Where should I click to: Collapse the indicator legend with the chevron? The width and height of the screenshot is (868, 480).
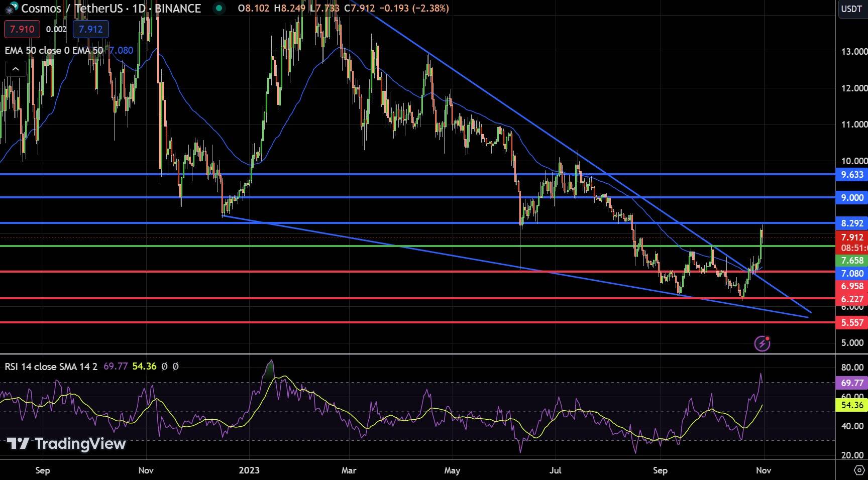16,69
